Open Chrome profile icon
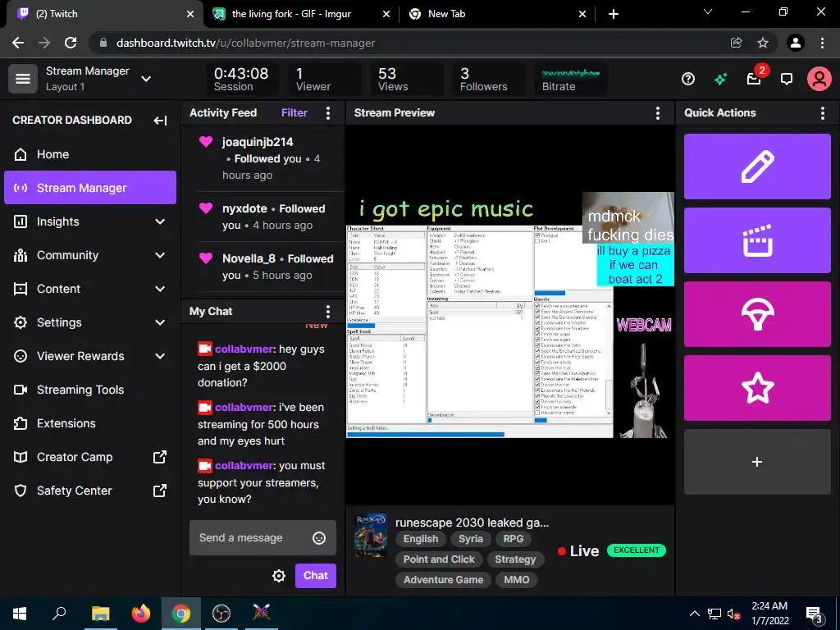The height and width of the screenshot is (630, 840). coord(796,43)
